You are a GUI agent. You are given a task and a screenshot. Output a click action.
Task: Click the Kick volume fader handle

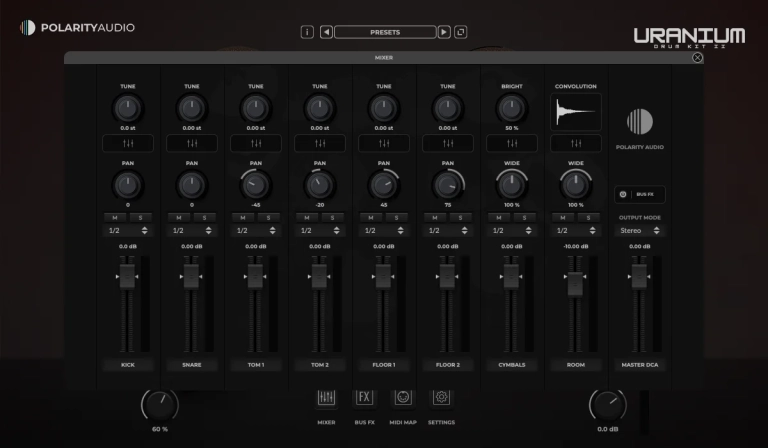click(x=127, y=277)
